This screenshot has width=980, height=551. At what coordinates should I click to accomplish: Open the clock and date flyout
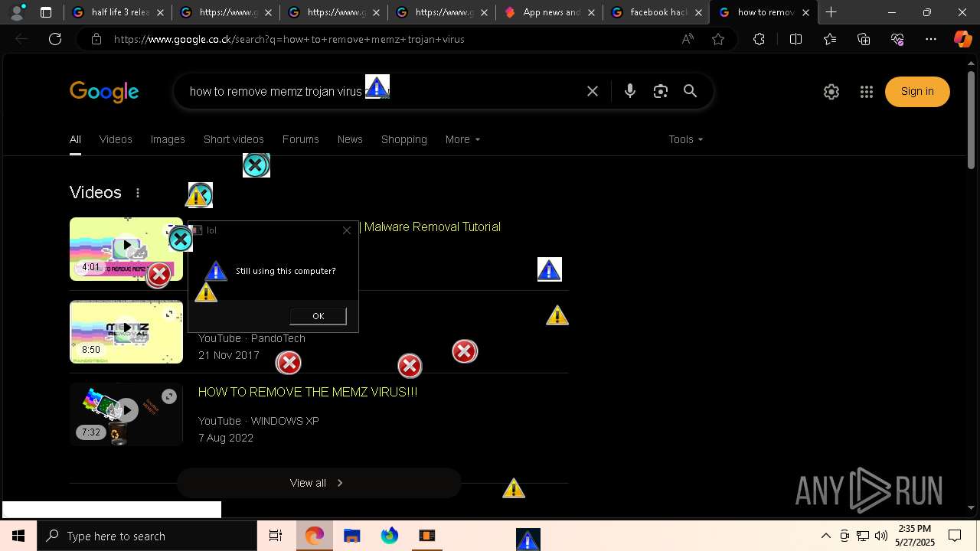pyautogui.click(x=915, y=536)
